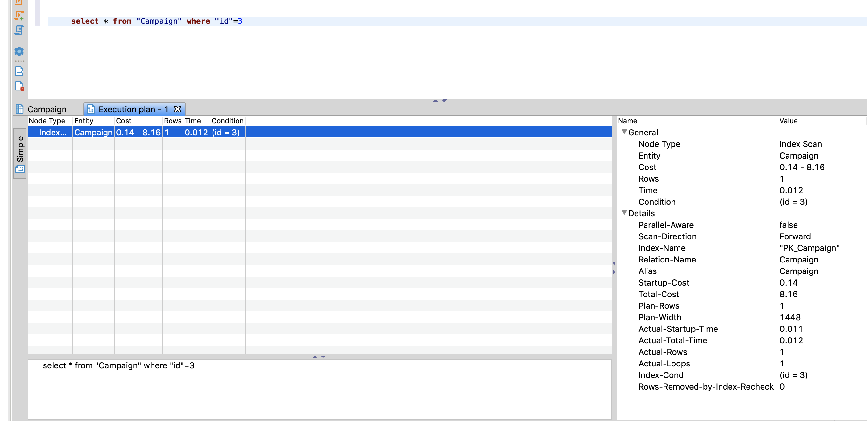The image size is (868, 421).
Task: Sort by clicking the Cost column header
Action: [123, 121]
